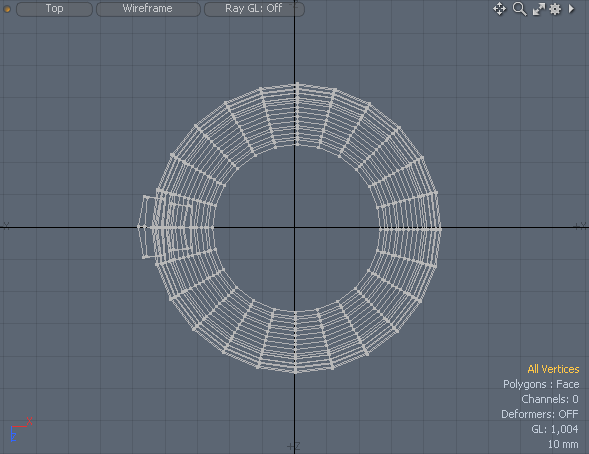
Task: Open viewport settings gear icon
Action: pyautogui.click(x=555, y=9)
